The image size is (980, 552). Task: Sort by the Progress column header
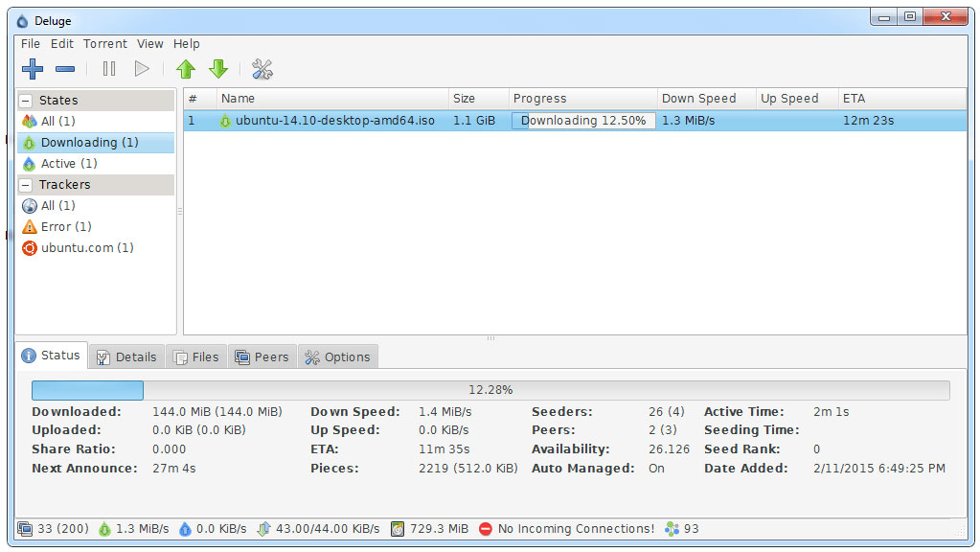pos(583,99)
